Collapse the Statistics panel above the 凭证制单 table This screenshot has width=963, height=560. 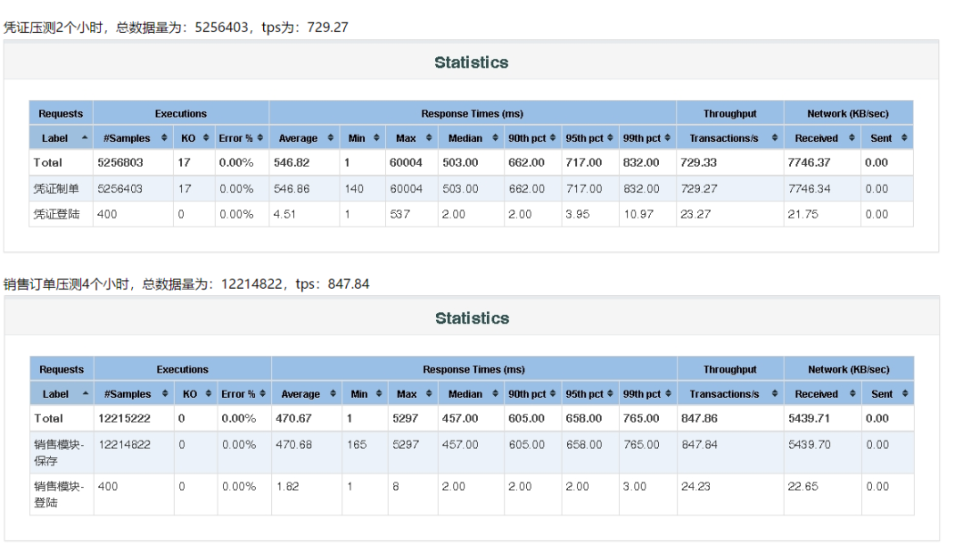[x=471, y=62]
